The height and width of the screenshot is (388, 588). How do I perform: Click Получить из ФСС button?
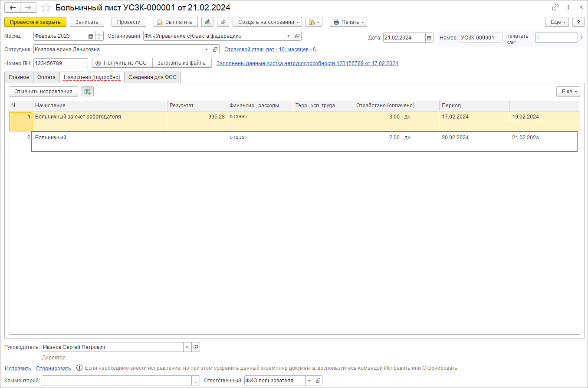pos(122,63)
